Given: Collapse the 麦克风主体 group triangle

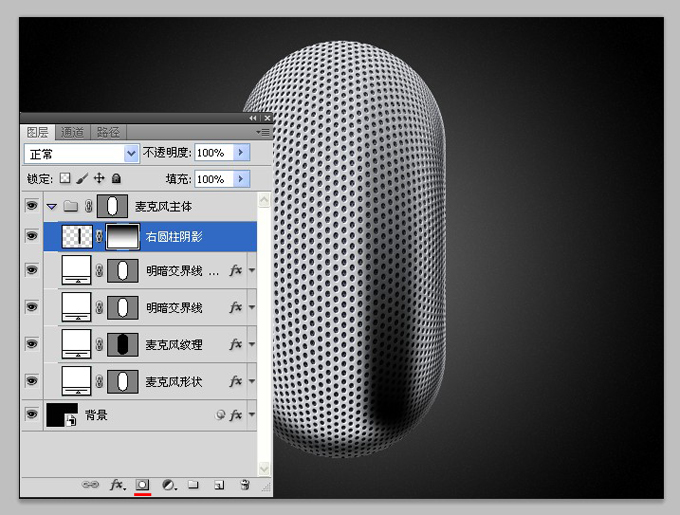Looking at the screenshot, I should pyautogui.click(x=52, y=207).
